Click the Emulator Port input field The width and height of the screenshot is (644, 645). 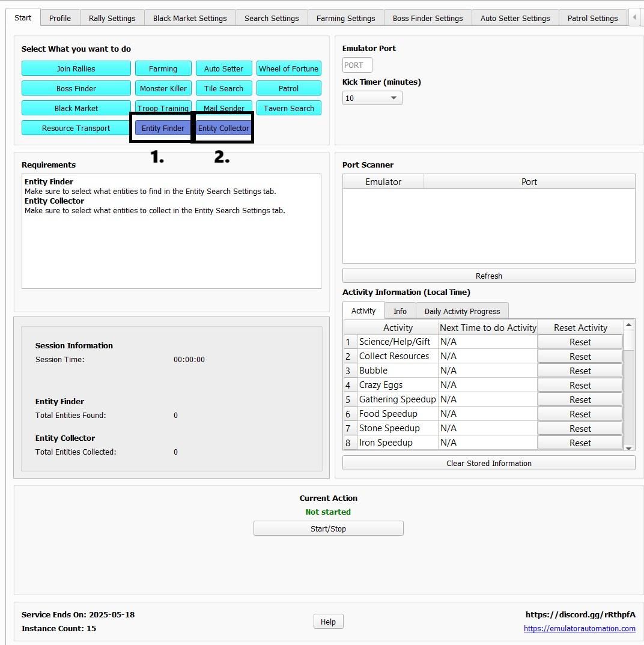click(x=357, y=65)
